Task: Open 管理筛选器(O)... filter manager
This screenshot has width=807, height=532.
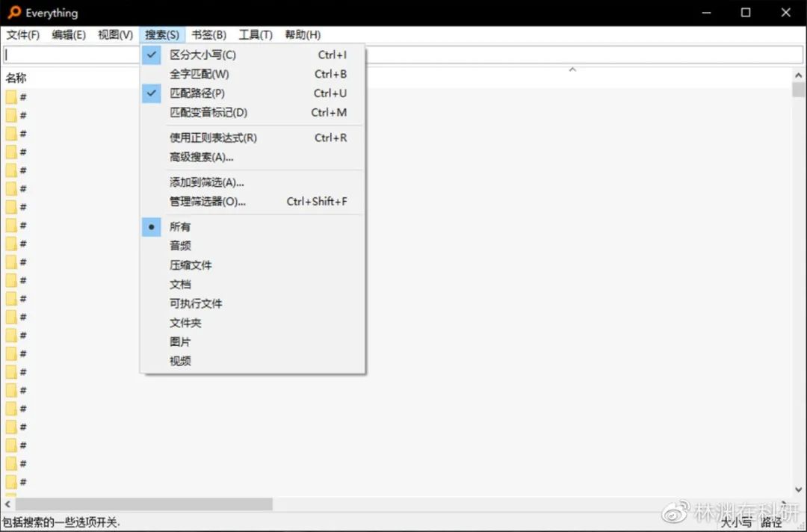Action: pos(253,201)
